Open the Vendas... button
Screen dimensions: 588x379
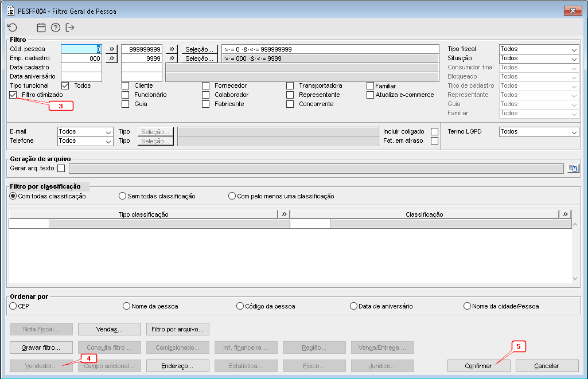(x=110, y=329)
